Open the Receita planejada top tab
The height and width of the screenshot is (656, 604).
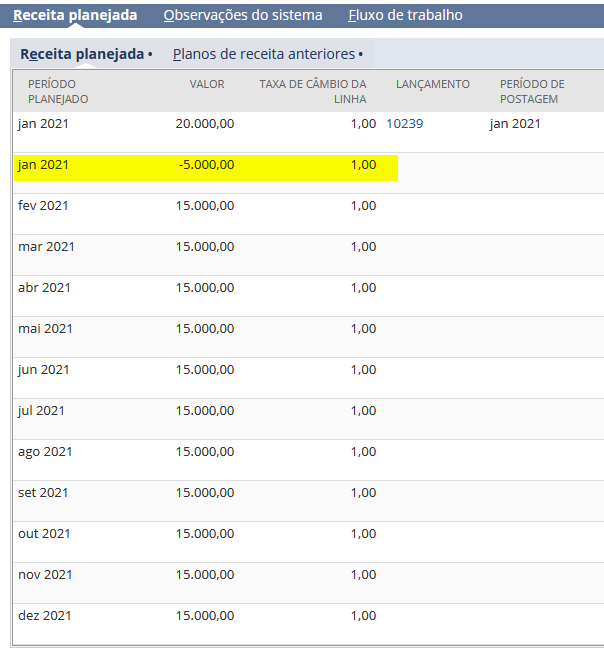click(x=75, y=15)
